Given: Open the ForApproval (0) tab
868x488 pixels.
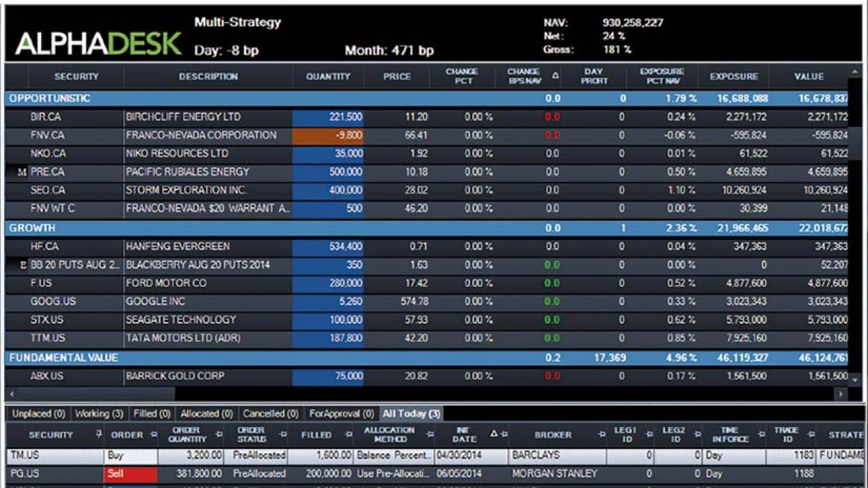Looking at the screenshot, I should pyautogui.click(x=341, y=414).
